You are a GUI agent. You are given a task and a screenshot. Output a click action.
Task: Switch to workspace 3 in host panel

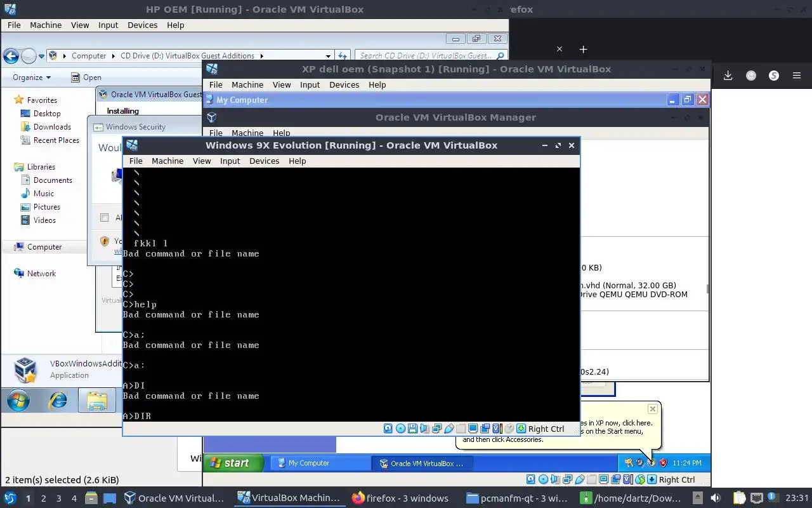pos(59,498)
